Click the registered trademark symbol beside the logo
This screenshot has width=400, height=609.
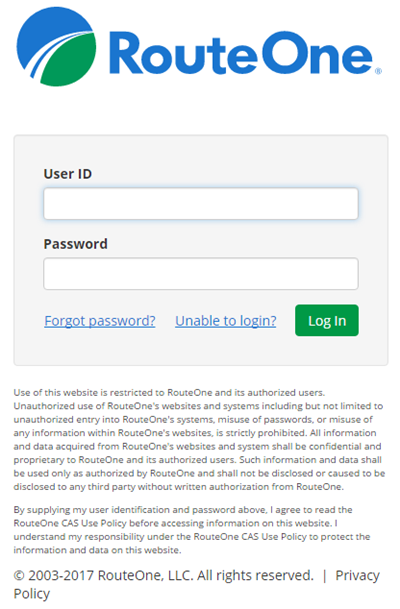click(x=378, y=71)
